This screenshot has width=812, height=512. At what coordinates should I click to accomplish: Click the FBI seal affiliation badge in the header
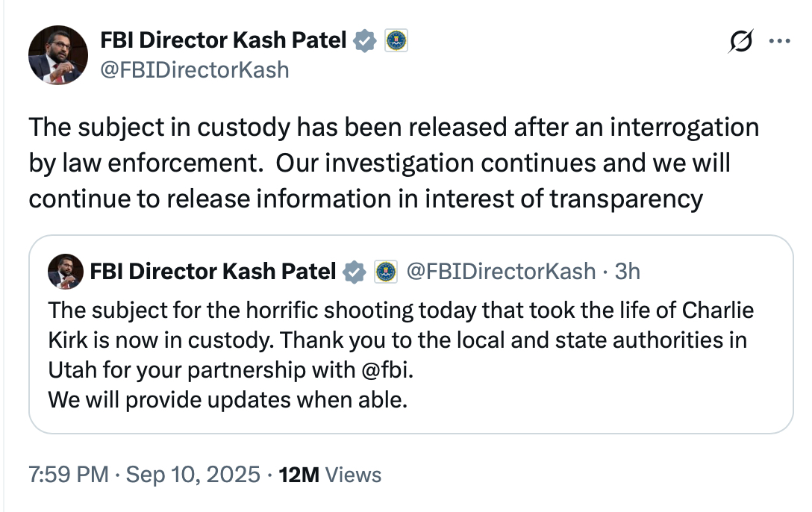point(396,41)
